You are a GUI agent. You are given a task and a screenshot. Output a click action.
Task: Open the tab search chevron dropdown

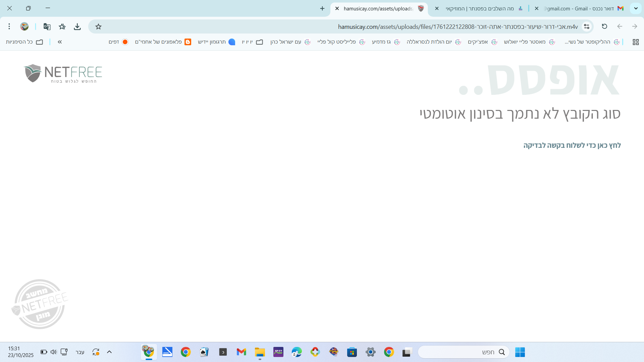click(x=636, y=8)
